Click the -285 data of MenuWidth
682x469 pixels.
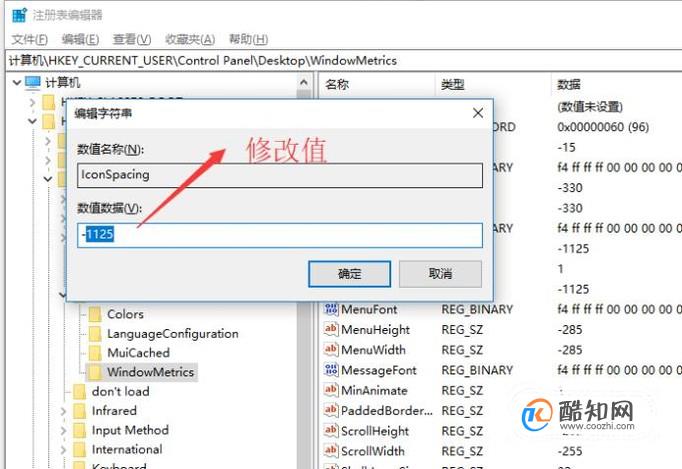[x=570, y=350]
